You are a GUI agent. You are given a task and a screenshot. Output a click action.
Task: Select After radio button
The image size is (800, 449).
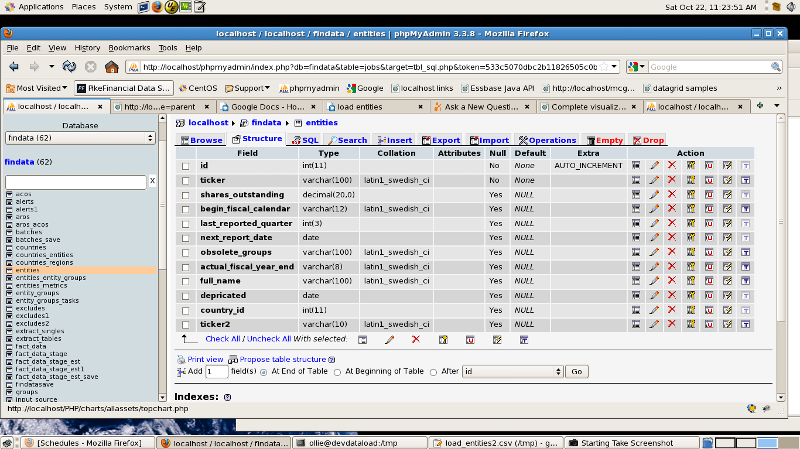point(433,372)
